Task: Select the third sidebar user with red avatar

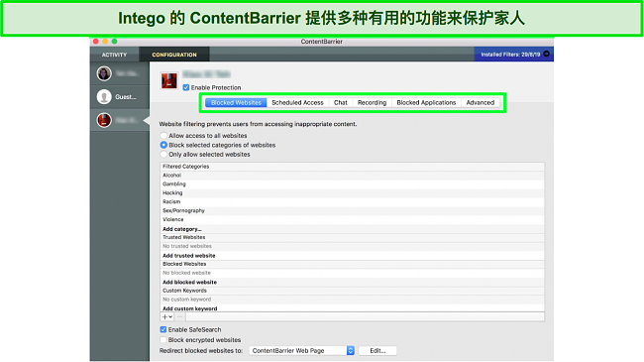Action: click(104, 120)
